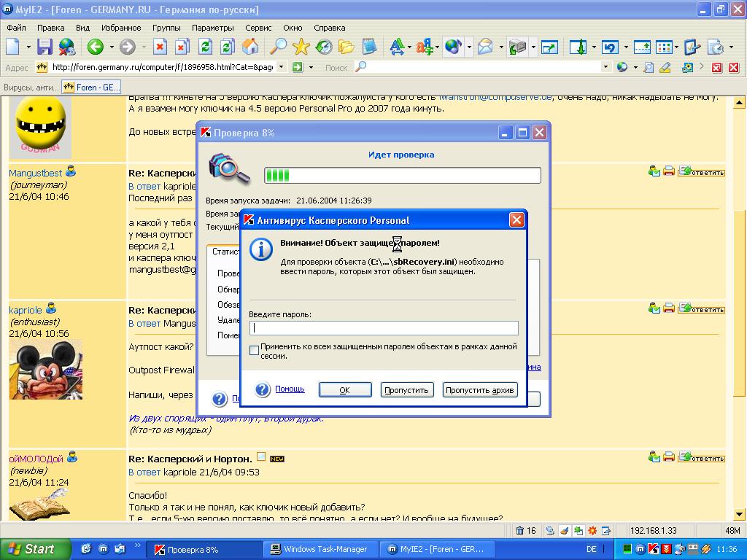The width and height of the screenshot is (747, 560).
Task: Click the Encoding characters icon
Action: 424,47
